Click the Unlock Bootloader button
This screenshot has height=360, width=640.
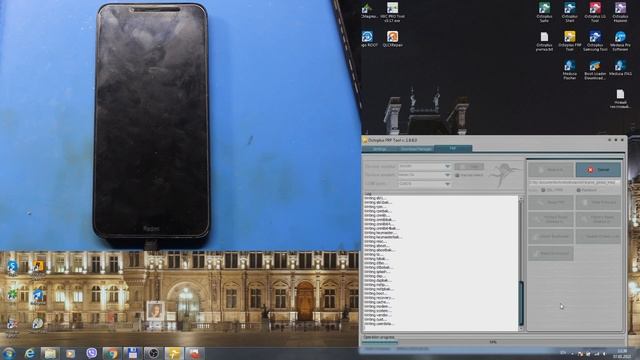point(551,236)
